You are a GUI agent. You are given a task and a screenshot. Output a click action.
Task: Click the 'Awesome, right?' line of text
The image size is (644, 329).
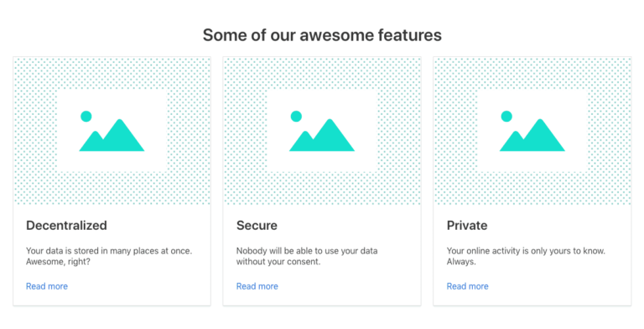coord(58,262)
